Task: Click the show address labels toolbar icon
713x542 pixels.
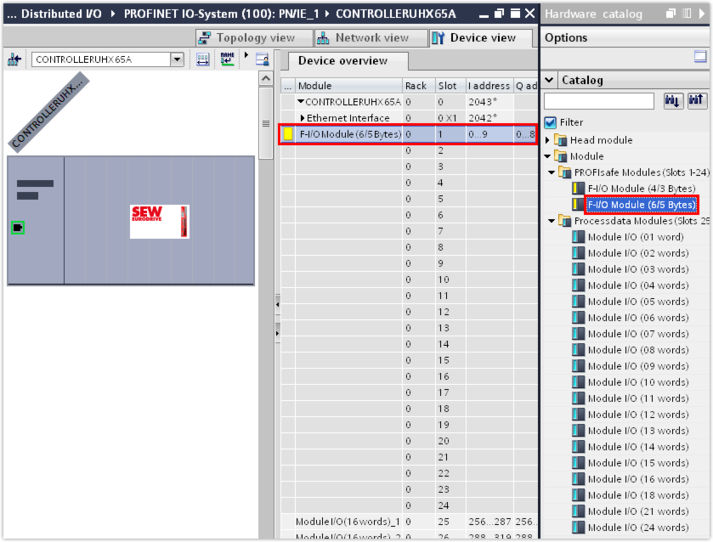Action: [203, 60]
